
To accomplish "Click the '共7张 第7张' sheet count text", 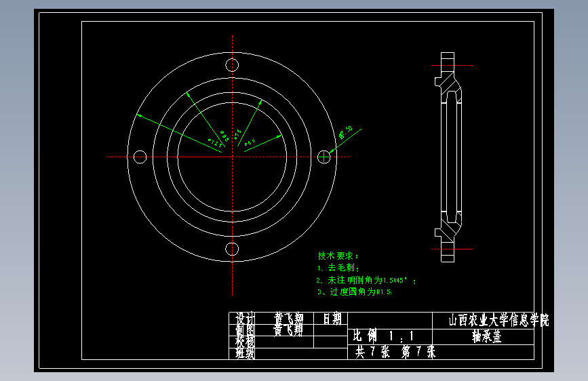I will coord(395,352).
